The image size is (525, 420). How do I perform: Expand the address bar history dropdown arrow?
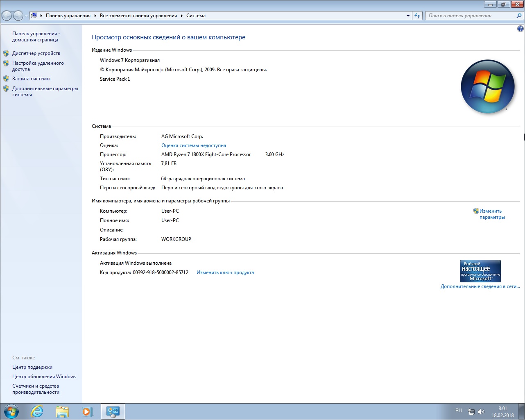[x=408, y=16]
